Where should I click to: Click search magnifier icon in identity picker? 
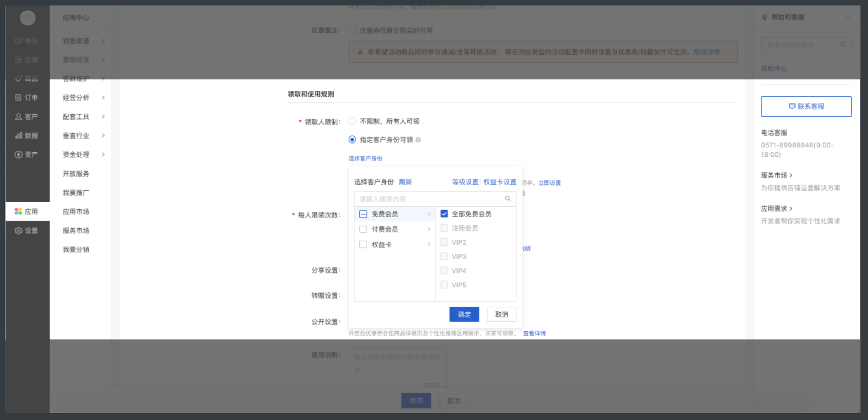click(507, 199)
